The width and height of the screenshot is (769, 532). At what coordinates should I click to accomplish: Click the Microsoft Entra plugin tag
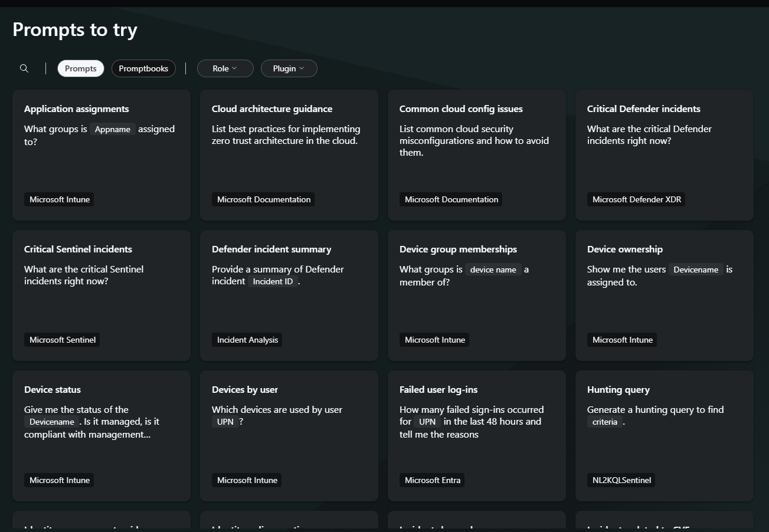tap(432, 480)
